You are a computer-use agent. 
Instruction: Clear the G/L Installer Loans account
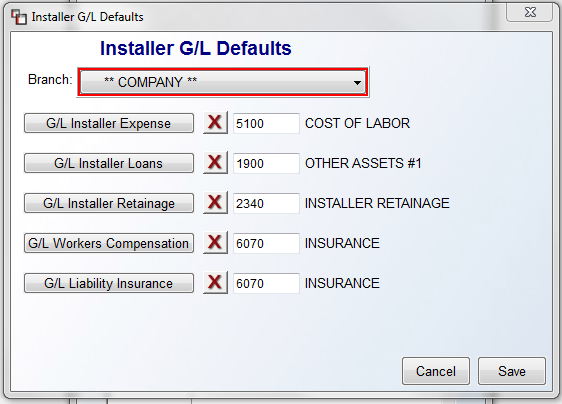(x=215, y=163)
